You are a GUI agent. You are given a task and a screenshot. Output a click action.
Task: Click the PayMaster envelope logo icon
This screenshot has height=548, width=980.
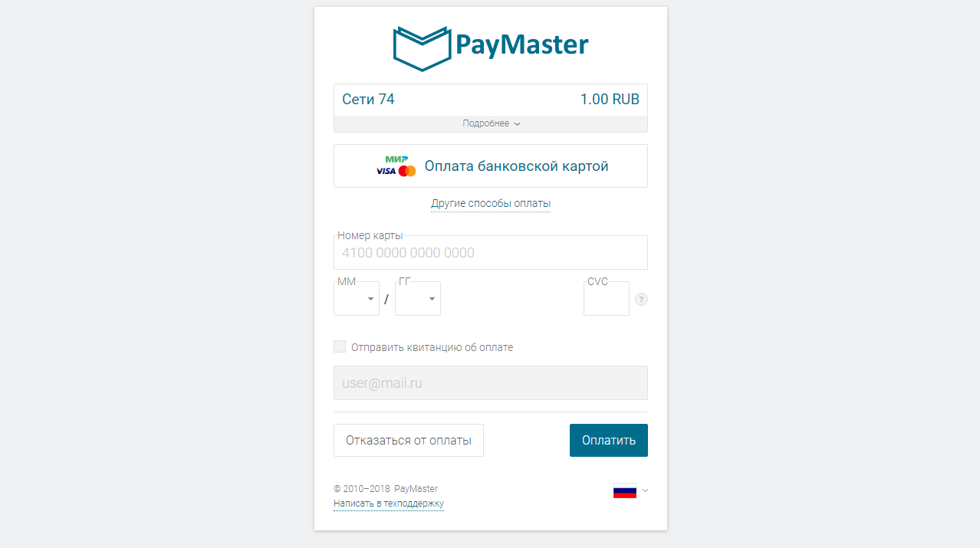click(421, 48)
